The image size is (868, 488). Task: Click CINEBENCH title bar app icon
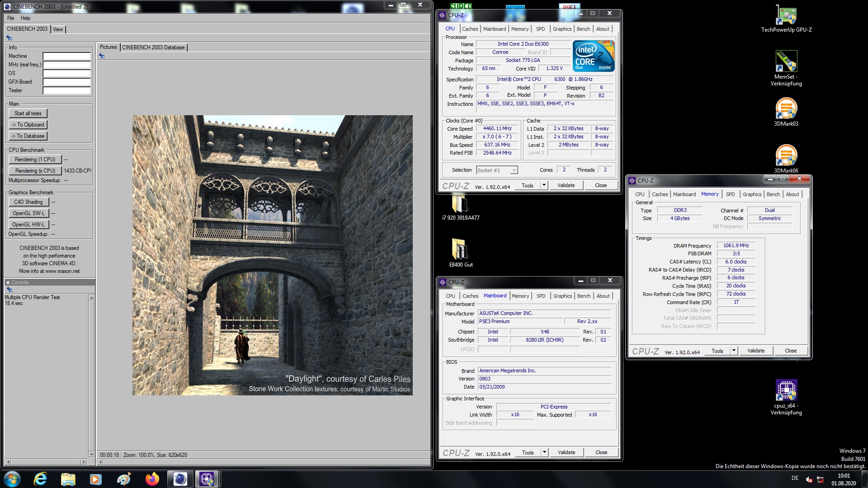pyautogui.click(x=7, y=6)
